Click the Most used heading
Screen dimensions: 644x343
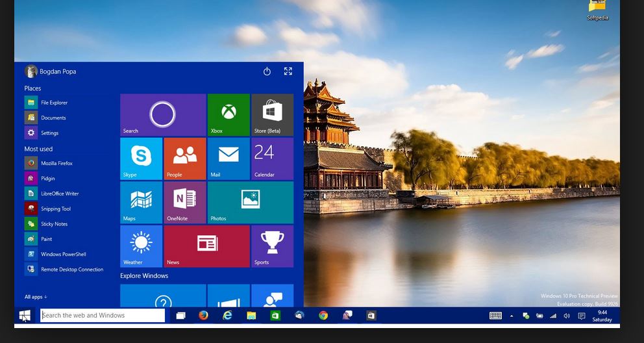tap(38, 149)
